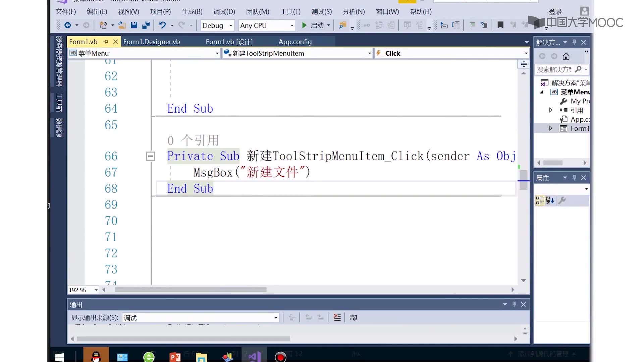Undo the last edit with undo arrow
The width and height of the screenshot is (644, 362).
162,25
